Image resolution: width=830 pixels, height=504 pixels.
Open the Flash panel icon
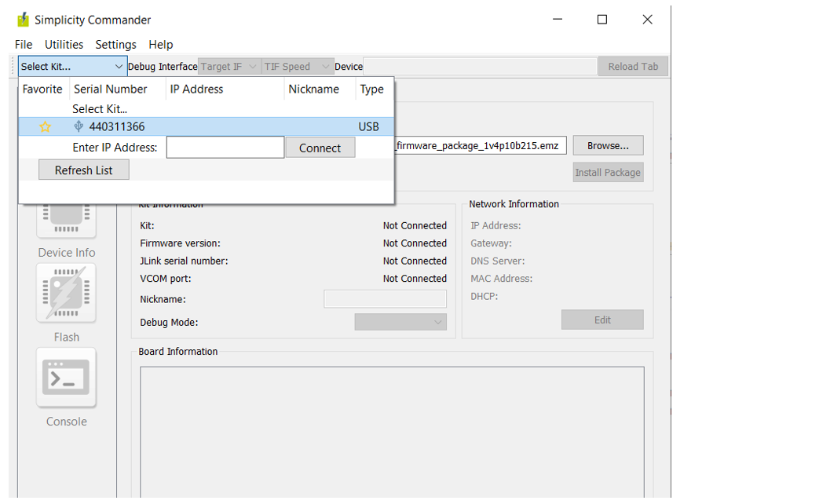66,294
